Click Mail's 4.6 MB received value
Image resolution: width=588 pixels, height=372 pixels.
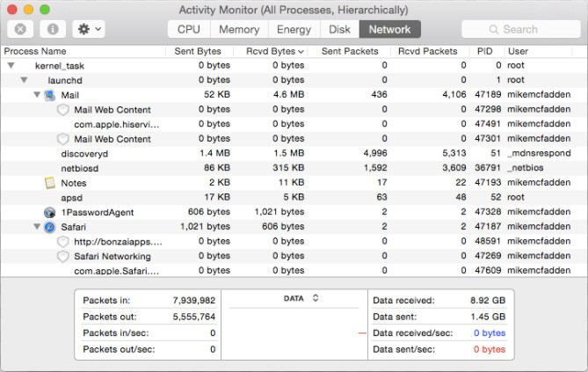click(289, 95)
